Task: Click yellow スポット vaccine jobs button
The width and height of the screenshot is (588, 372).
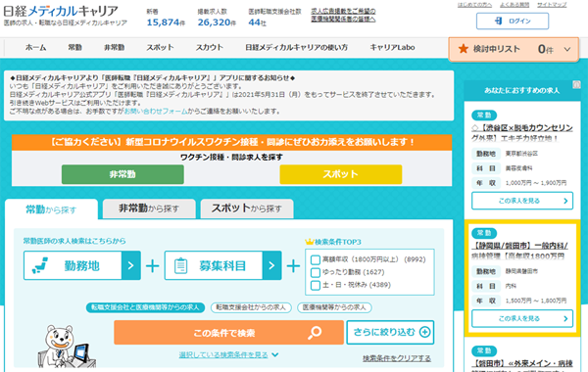Action: (x=340, y=174)
